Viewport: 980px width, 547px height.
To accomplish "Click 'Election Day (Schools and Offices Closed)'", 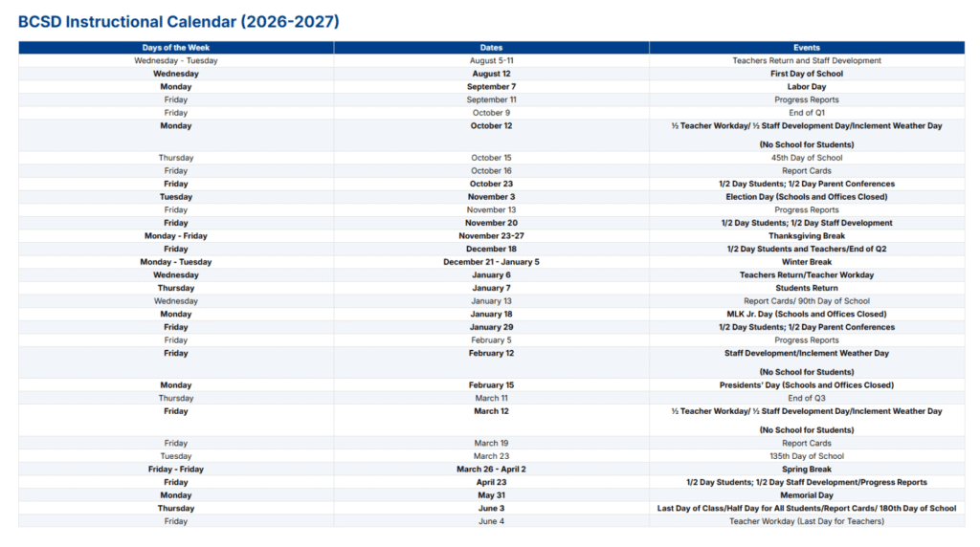I will [807, 197].
